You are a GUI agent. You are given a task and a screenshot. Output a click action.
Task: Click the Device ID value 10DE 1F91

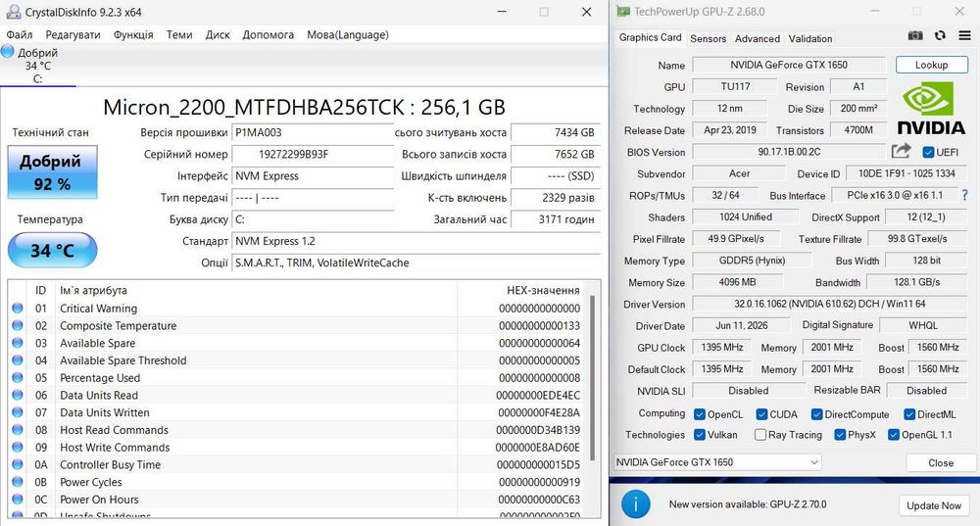point(906,173)
